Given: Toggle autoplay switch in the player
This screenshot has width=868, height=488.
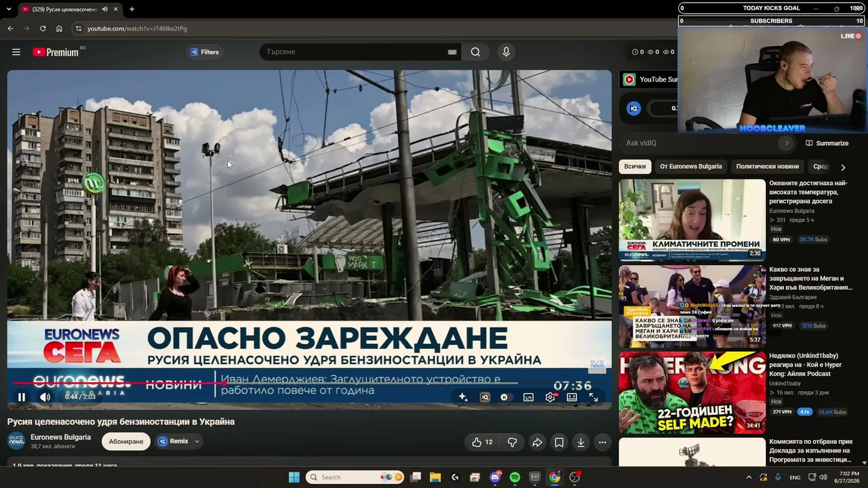Looking at the screenshot, I should tap(506, 397).
